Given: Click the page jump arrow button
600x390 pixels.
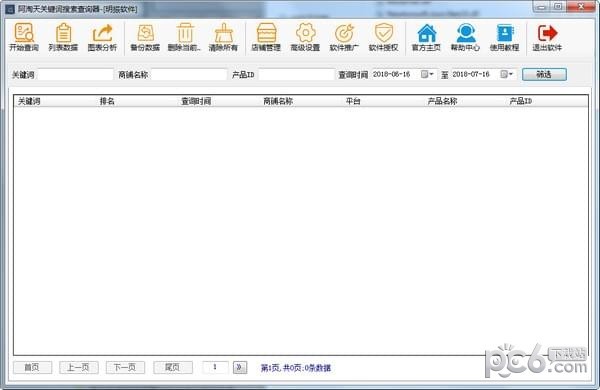Looking at the screenshot, I should tap(240, 367).
